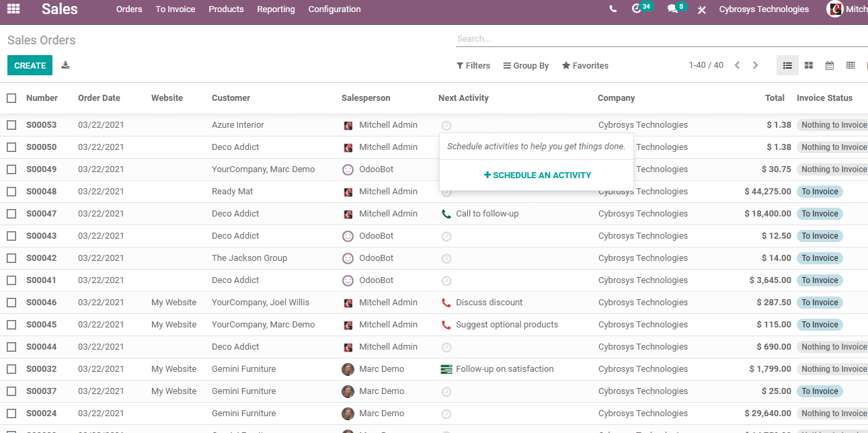Click the CREATE button

[30, 65]
